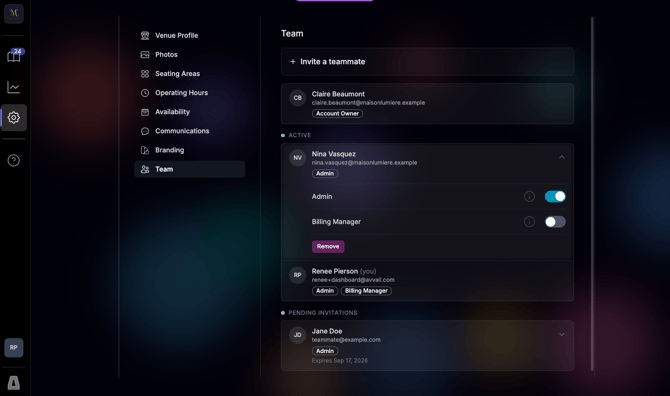
Task: Click the Expires Sep 17, 2026 text
Action: tap(340, 361)
